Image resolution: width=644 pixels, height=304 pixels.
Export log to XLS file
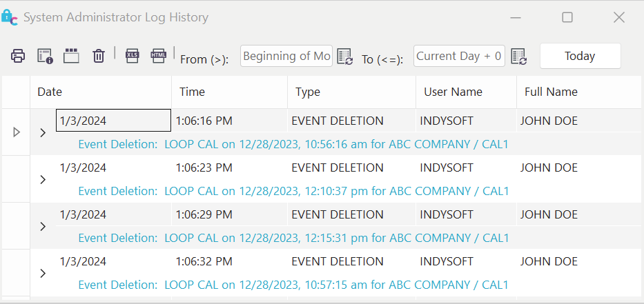(x=132, y=56)
